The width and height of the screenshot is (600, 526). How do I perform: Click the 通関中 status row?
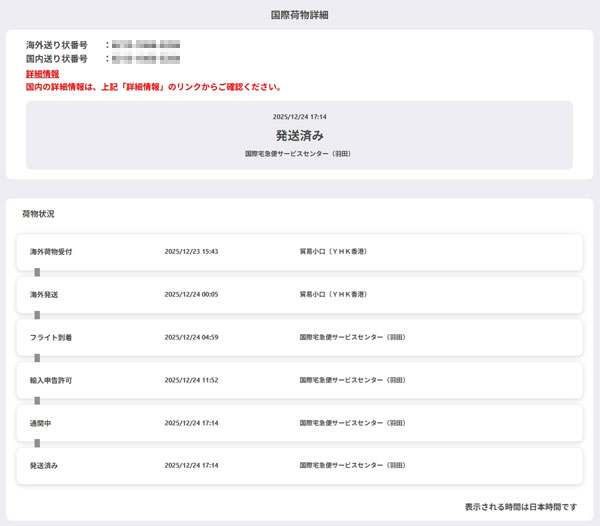coord(299,423)
